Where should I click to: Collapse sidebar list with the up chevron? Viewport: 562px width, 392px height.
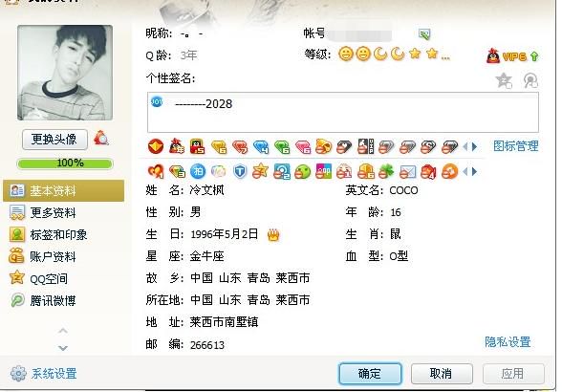[x=63, y=330]
